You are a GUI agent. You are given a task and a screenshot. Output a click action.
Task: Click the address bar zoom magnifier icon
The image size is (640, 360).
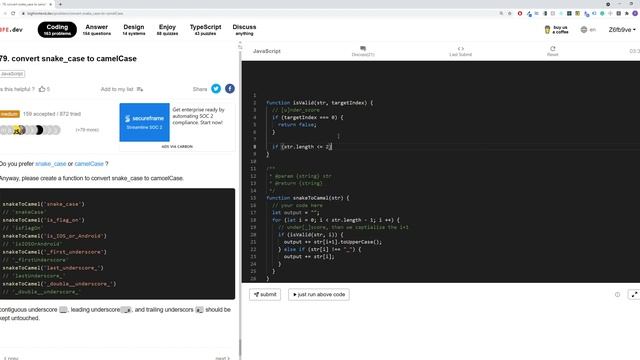pos(501,13)
